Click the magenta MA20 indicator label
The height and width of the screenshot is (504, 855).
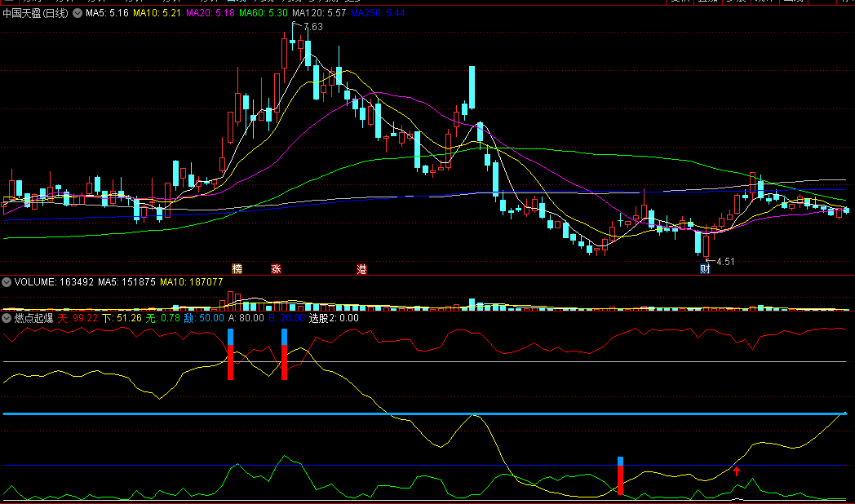coord(210,13)
